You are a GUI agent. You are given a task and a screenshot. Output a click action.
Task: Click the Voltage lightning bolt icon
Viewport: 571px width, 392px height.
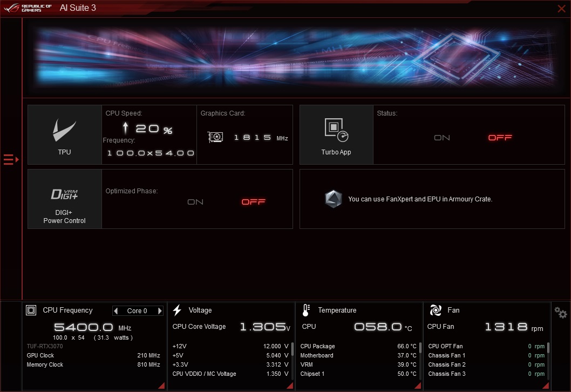pos(177,310)
